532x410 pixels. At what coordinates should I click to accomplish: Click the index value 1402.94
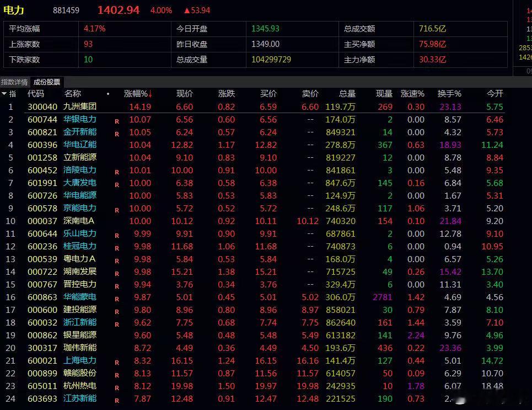tap(119, 10)
